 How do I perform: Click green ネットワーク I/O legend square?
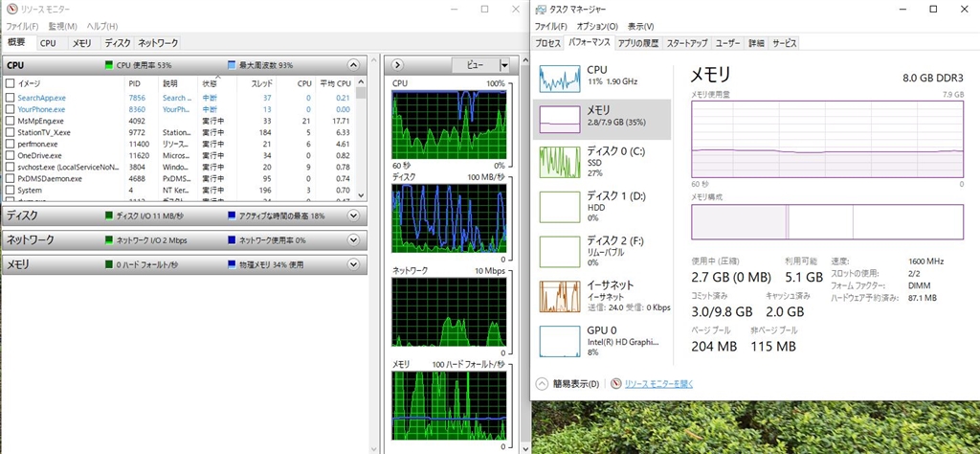coord(109,240)
